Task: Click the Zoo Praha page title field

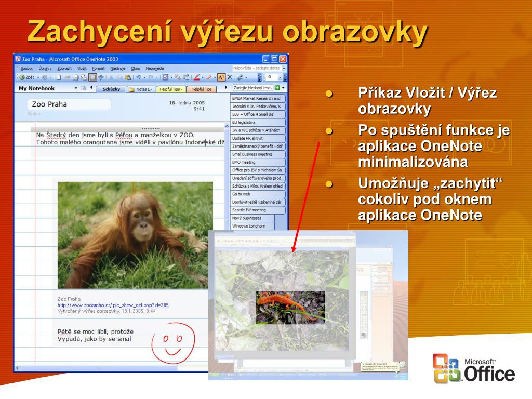Action: click(69, 104)
